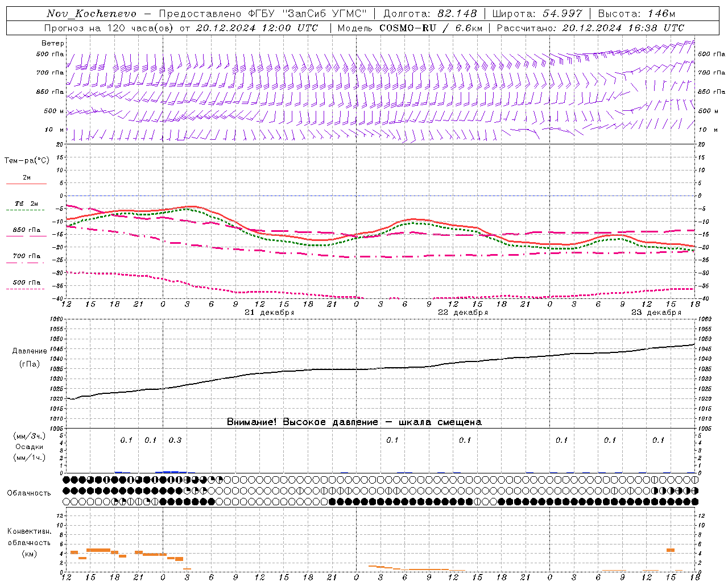Viewport: 728px width, 582px height.
Task: Click the right-side 700 гПа wind level label
Action: pos(712,73)
